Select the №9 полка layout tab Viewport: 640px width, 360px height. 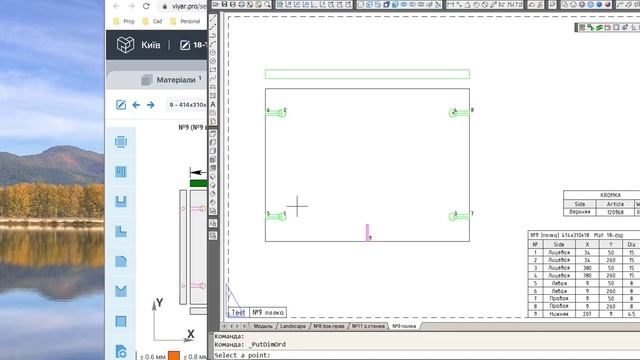click(x=404, y=326)
